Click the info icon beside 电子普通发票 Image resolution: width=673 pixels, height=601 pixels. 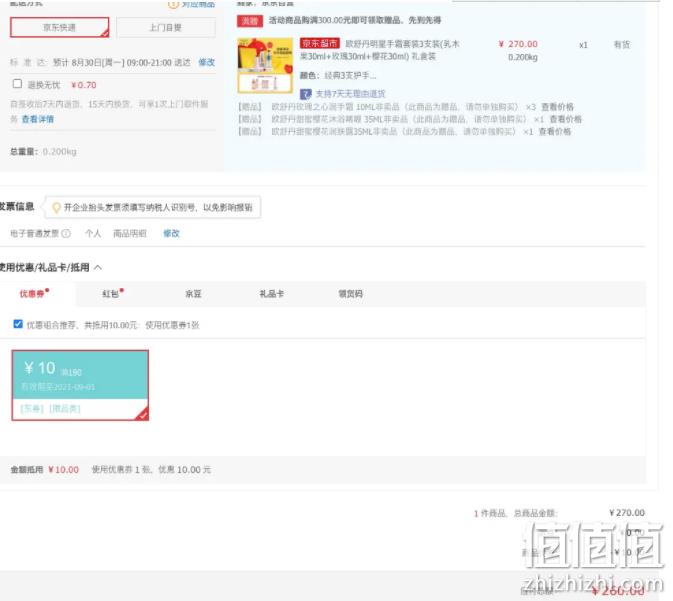point(66,234)
